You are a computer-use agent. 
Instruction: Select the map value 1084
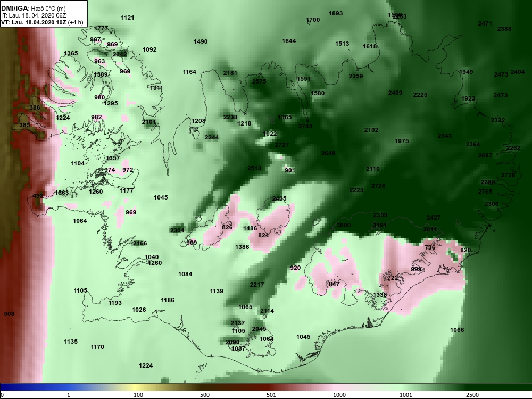(185, 274)
